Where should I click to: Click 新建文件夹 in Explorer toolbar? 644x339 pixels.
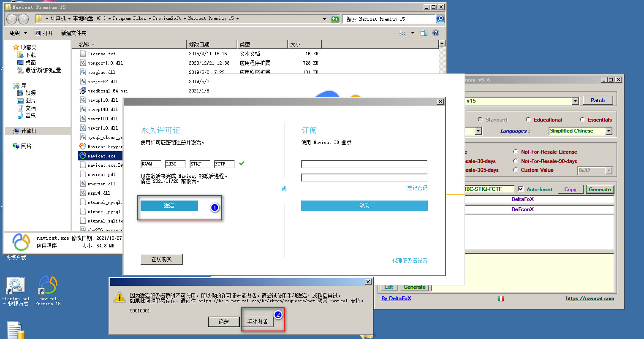click(73, 33)
